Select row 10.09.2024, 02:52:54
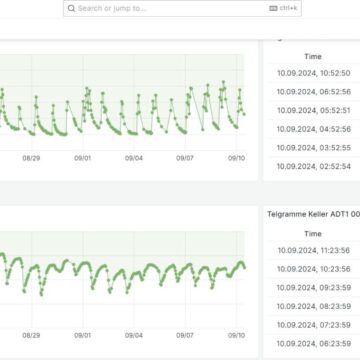This screenshot has width=360, height=360. pyautogui.click(x=313, y=166)
